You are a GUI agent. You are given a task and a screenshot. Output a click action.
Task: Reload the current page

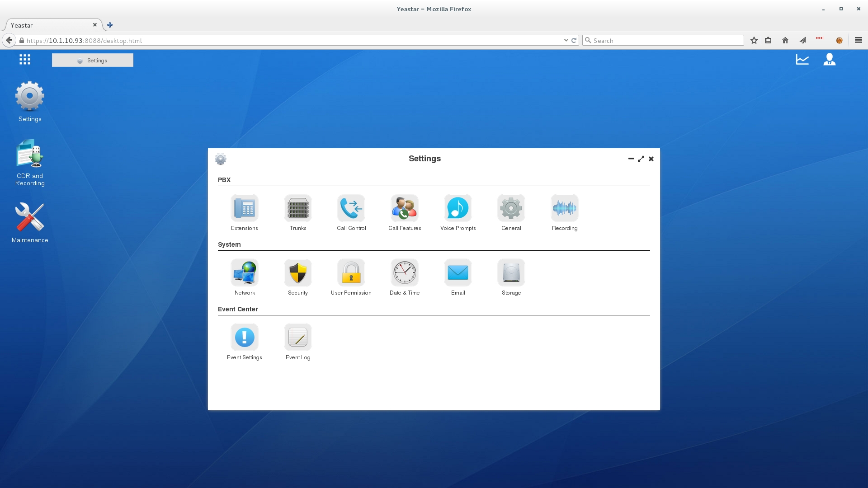coord(574,40)
